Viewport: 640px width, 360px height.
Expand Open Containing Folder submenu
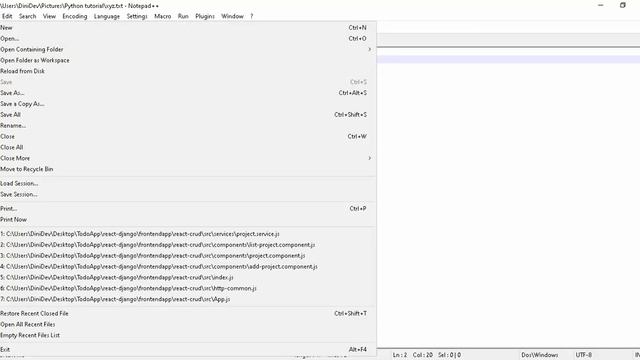pyautogui.click(x=188, y=49)
